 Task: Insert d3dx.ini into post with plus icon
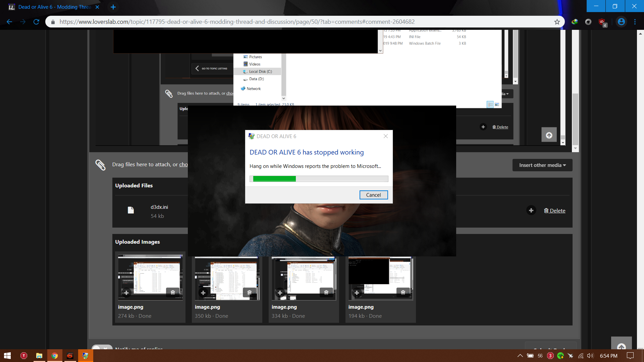531,210
